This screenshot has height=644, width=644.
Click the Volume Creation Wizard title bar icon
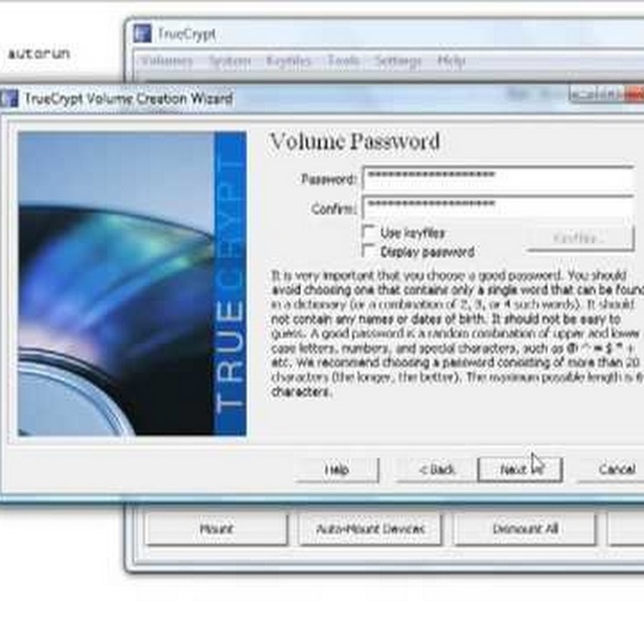click(x=10, y=98)
